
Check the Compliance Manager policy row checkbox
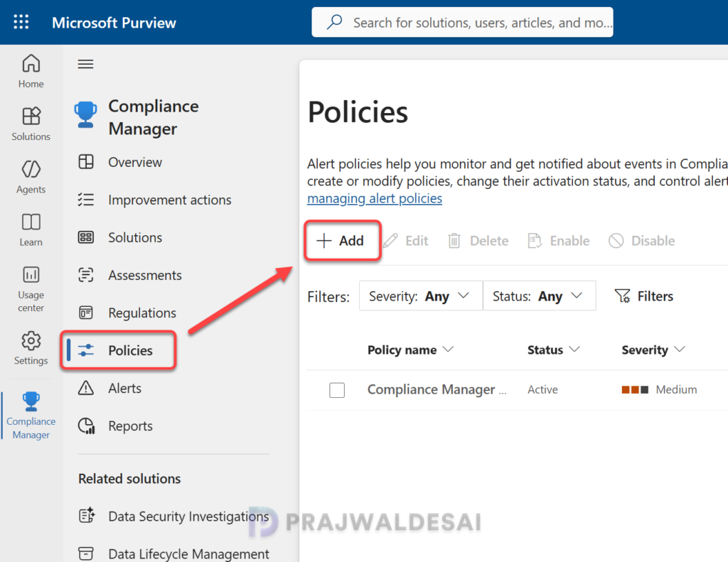[x=337, y=390]
